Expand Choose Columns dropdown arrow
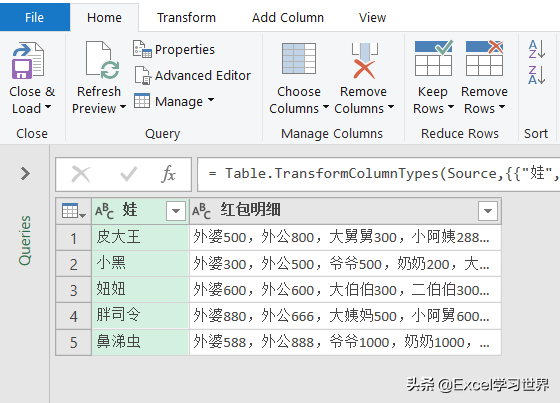560x403 pixels. point(325,107)
